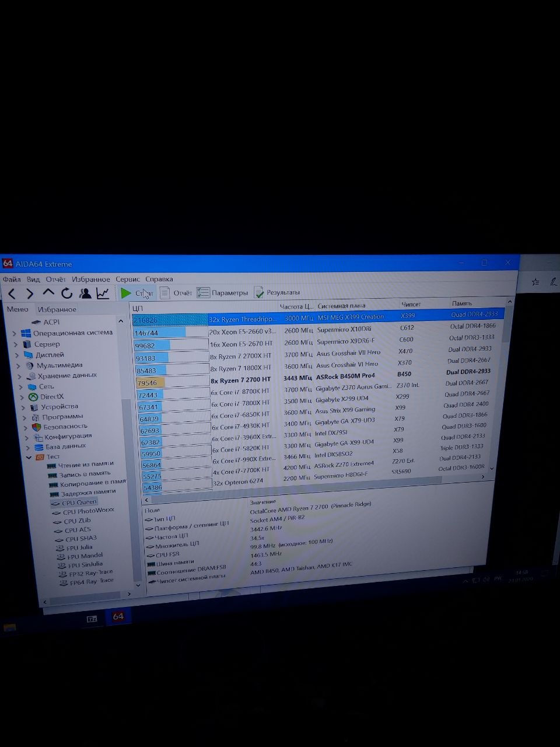
Task: Select the 20x Xeon E5-2660 v3 row
Action: point(316,330)
